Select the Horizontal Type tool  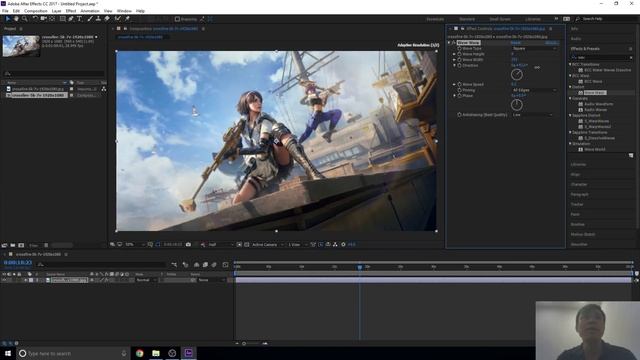[80, 19]
